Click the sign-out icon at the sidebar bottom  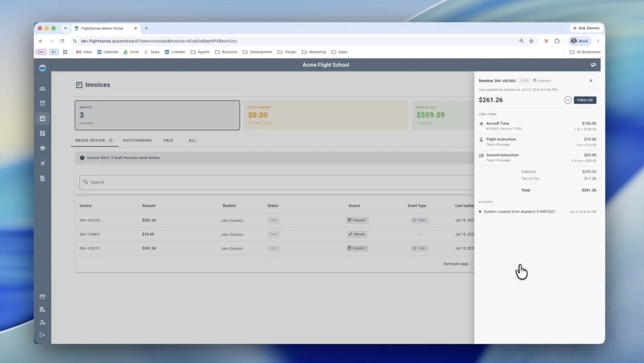pyautogui.click(x=42, y=335)
